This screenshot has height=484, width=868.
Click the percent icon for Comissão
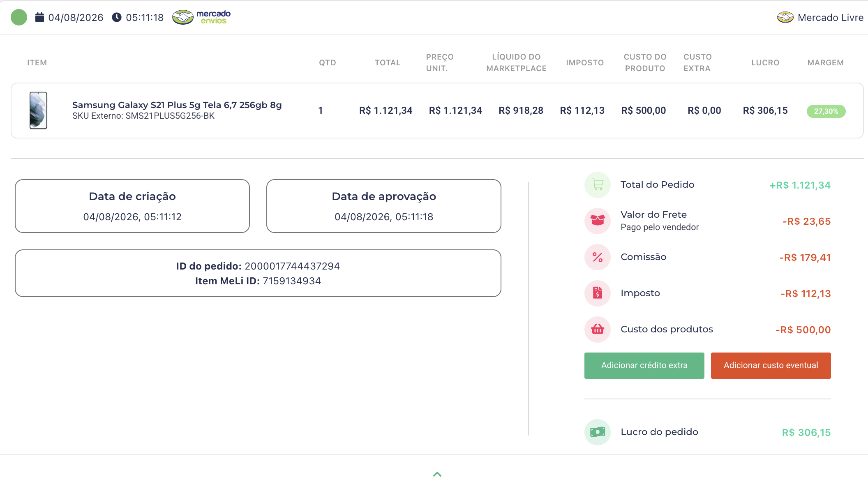click(x=598, y=257)
